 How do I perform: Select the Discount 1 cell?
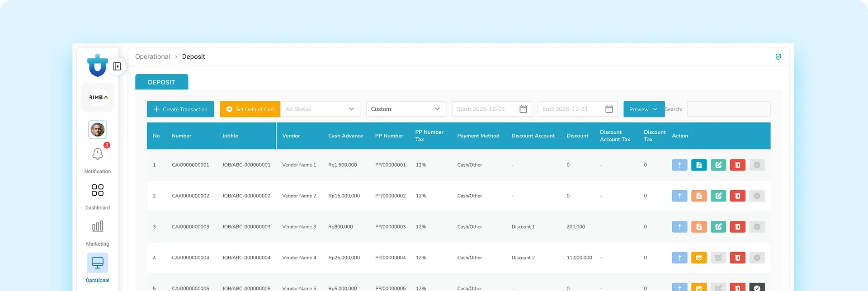click(x=523, y=227)
